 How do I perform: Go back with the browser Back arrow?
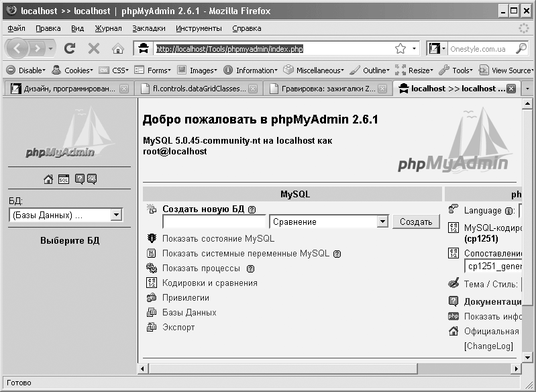(17, 48)
